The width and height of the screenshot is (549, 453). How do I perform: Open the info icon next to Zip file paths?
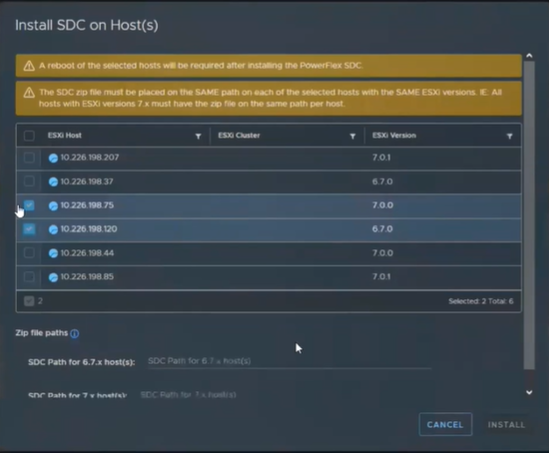[x=75, y=334]
